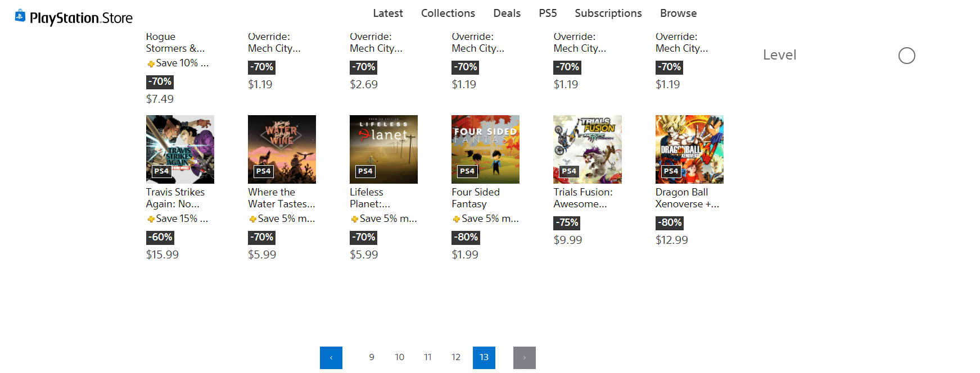Open the Browse navigation link

click(x=678, y=13)
